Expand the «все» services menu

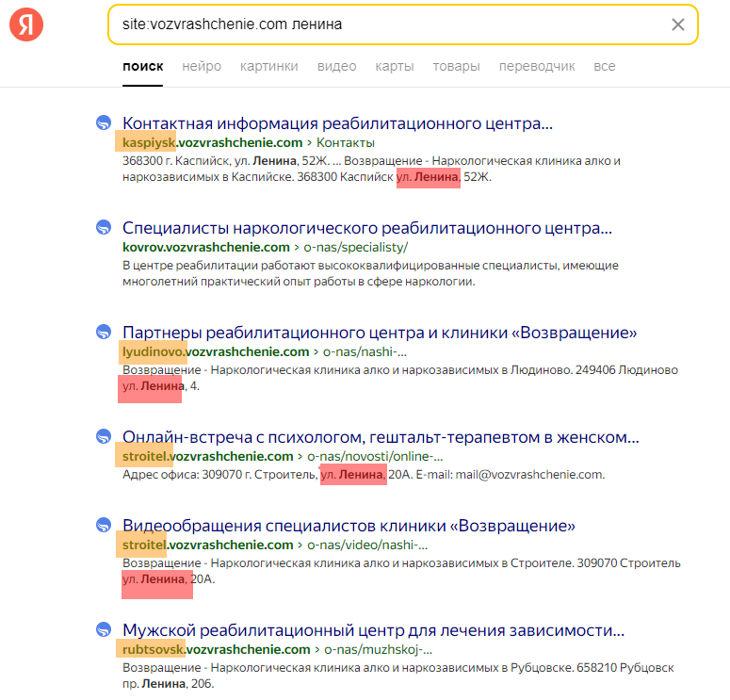(x=605, y=66)
